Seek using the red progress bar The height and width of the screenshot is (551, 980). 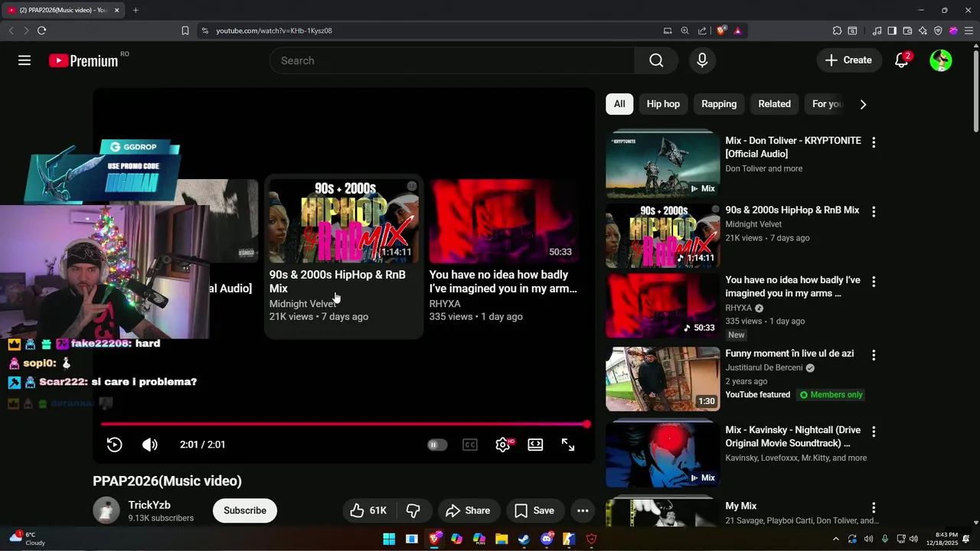pos(344,424)
